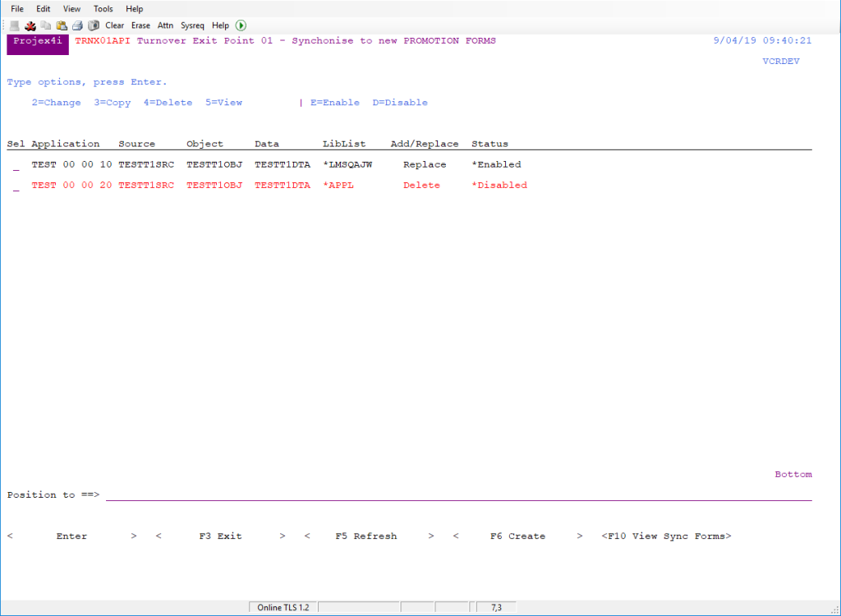Click the Position to input field
The height and width of the screenshot is (616, 841).
(x=459, y=494)
